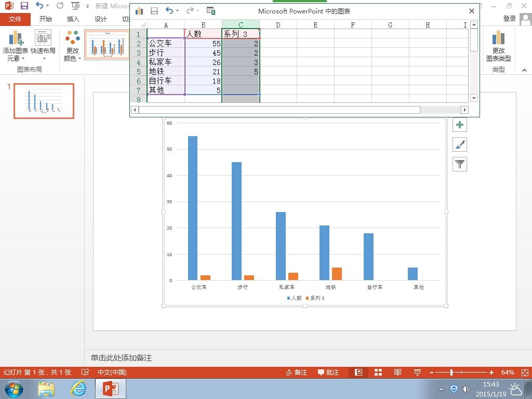Select slide 1 thumbnail

44,101
